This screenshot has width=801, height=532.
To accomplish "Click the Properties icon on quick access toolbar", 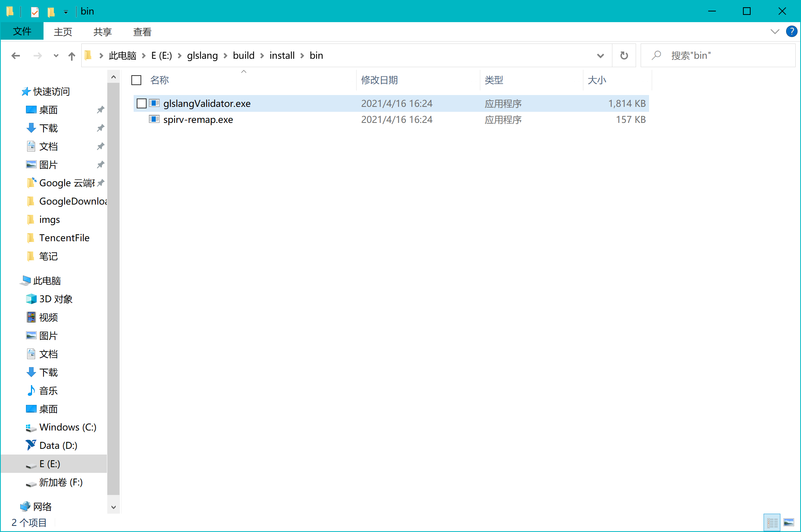I will click(x=34, y=11).
